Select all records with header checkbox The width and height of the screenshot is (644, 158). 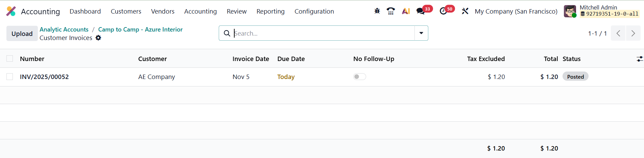point(10,59)
